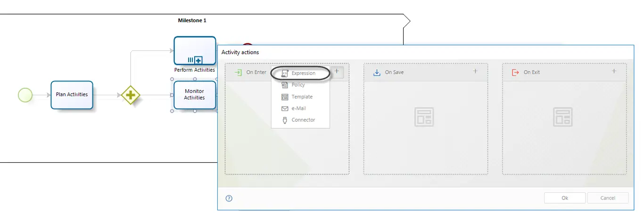
Task: Click the Activity actions title text
Action: (240, 52)
